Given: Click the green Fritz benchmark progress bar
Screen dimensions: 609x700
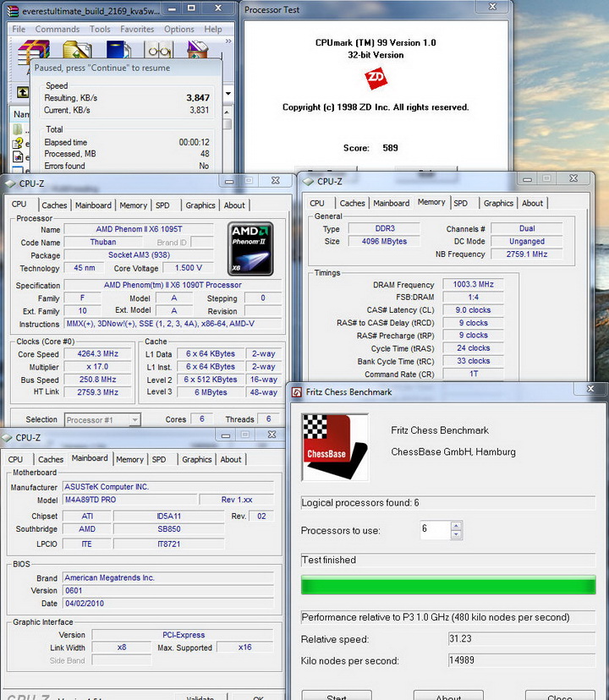Looking at the screenshot, I should pos(448,584).
